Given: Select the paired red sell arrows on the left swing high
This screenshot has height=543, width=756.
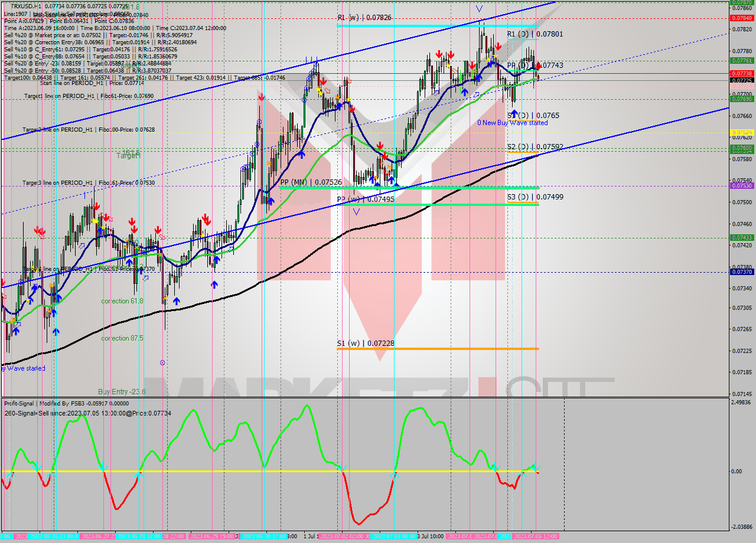Looking at the screenshot, I should tap(40, 231).
